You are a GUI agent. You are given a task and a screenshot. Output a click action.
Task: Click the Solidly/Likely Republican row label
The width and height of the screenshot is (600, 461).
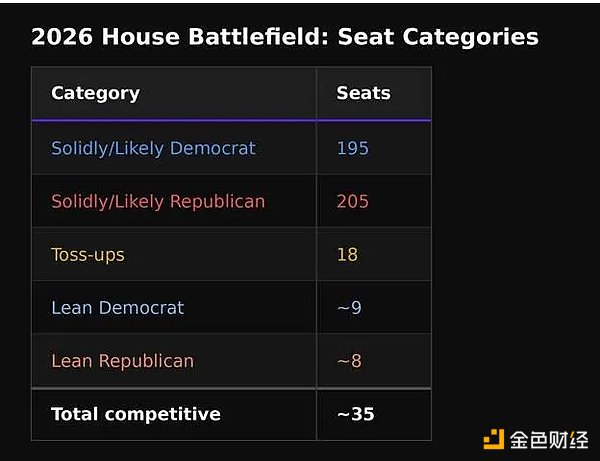[158, 202]
